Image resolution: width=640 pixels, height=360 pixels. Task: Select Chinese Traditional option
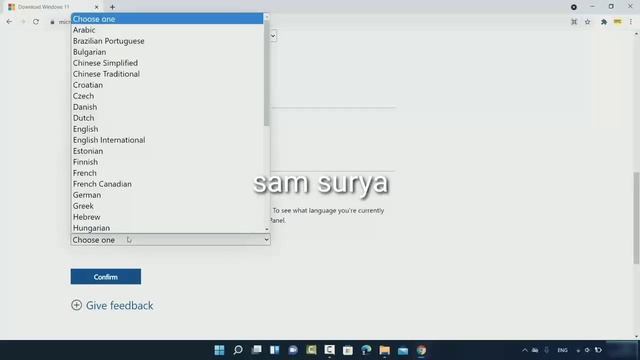point(167,74)
